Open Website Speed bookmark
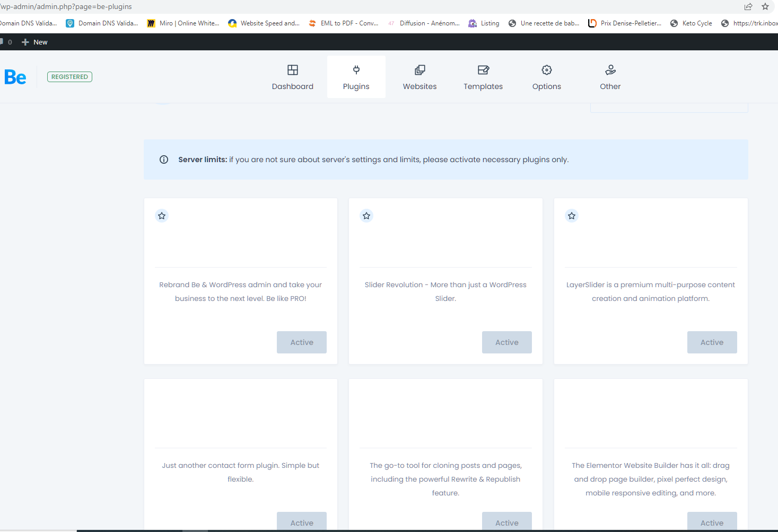Image resolution: width=778 pixels, height=532 pixels. click(264, 23)
